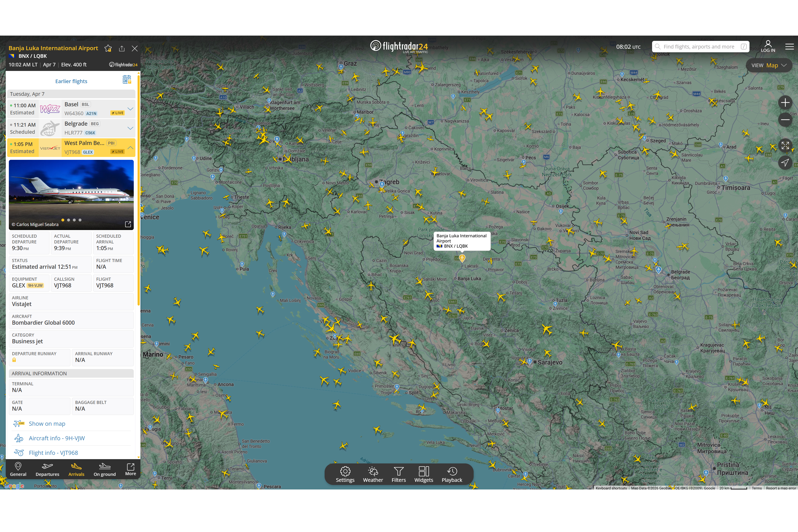Image resolution: width=798 pixels, height=532 pixels.
Task: Open the Filters panel
Action: 399,474
